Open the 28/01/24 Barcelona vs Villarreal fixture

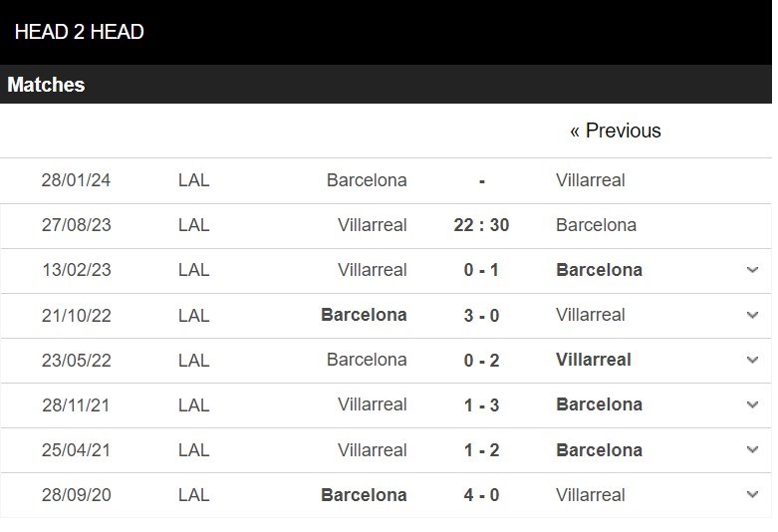click(387, 180)
